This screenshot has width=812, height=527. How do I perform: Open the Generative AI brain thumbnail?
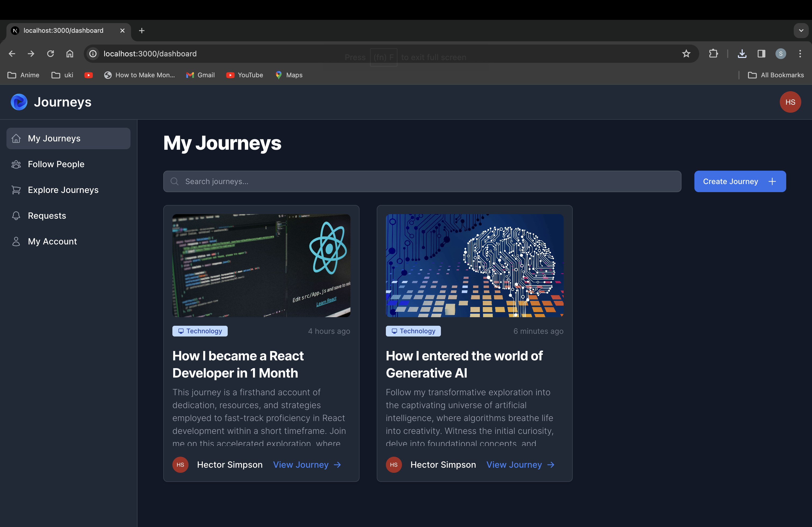pyautogui.click(x=474, y=266)
